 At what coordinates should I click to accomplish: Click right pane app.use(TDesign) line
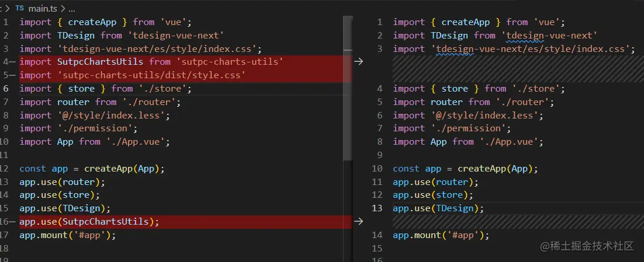point(438,208)
